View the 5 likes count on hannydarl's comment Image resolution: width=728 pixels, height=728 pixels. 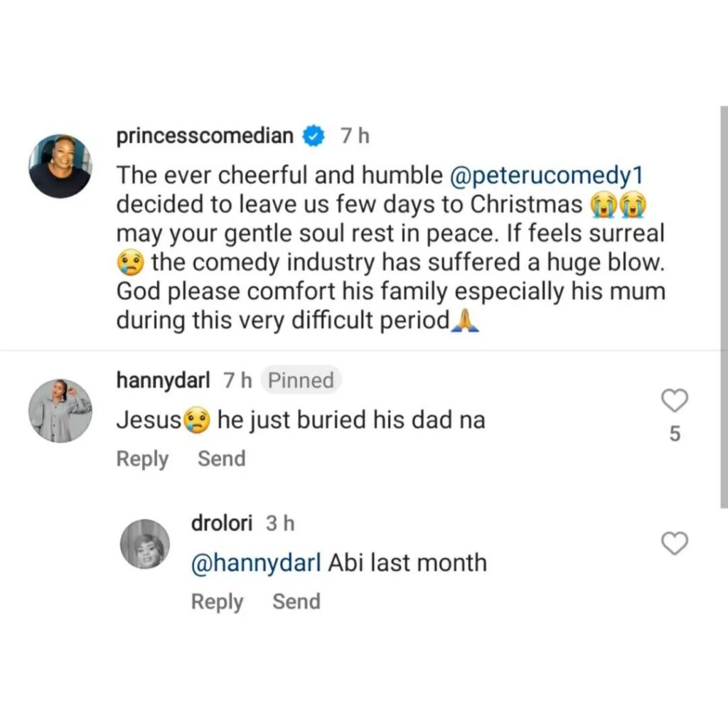(675, 434)
